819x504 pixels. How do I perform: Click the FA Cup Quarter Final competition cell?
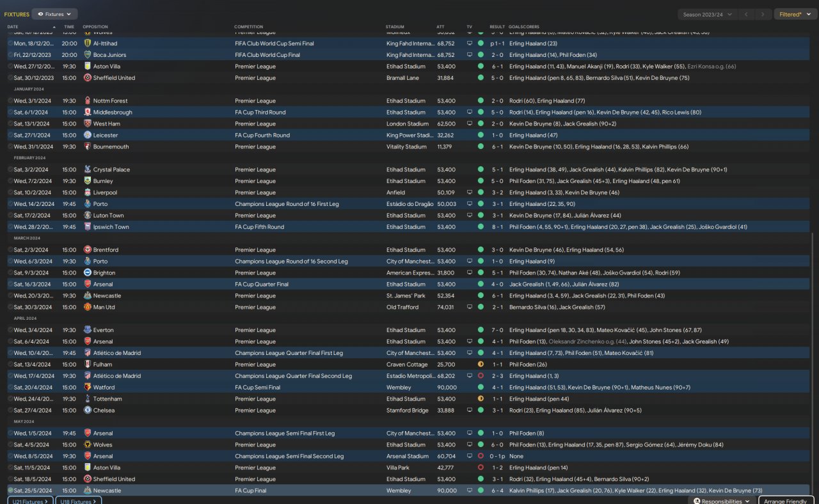(262, 285)
